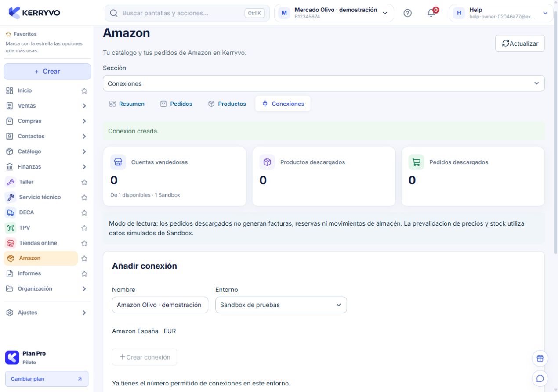
Task: Expand the Catálogo menu
Action: coord(84,151)
